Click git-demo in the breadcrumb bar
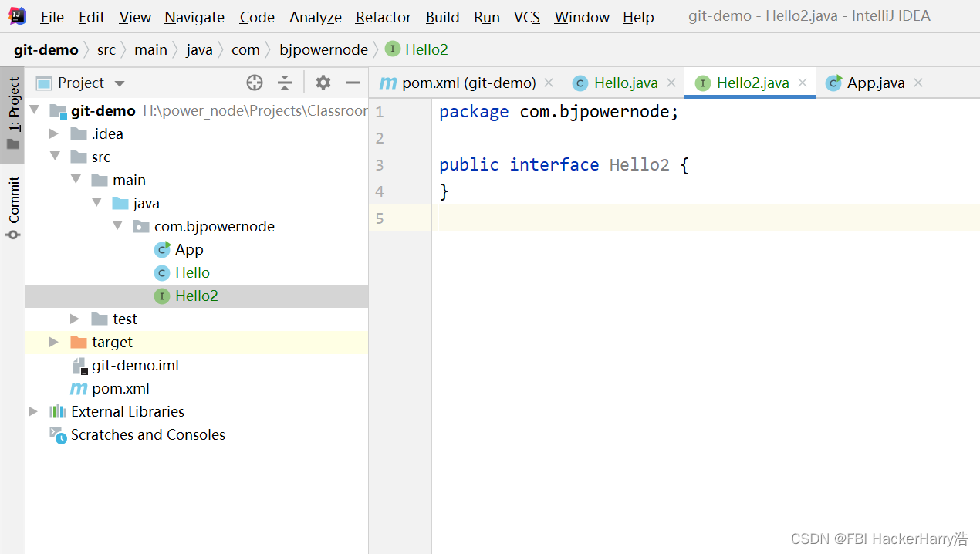Image resolution: width=980 pixels, height=554 pixels. pyautogui.click(x=46, y=49)
